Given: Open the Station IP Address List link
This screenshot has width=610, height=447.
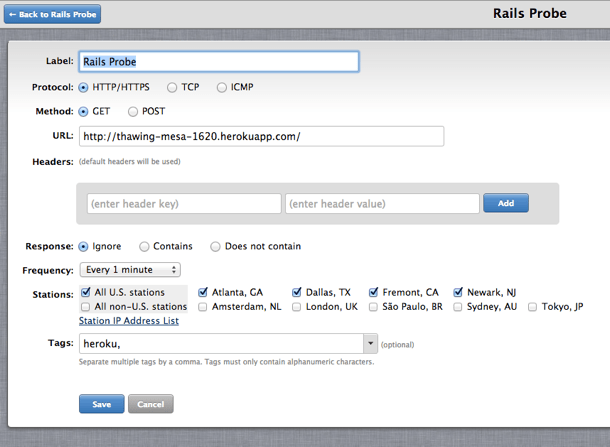Looking at the screenshot, I should (x=129, y=321).
